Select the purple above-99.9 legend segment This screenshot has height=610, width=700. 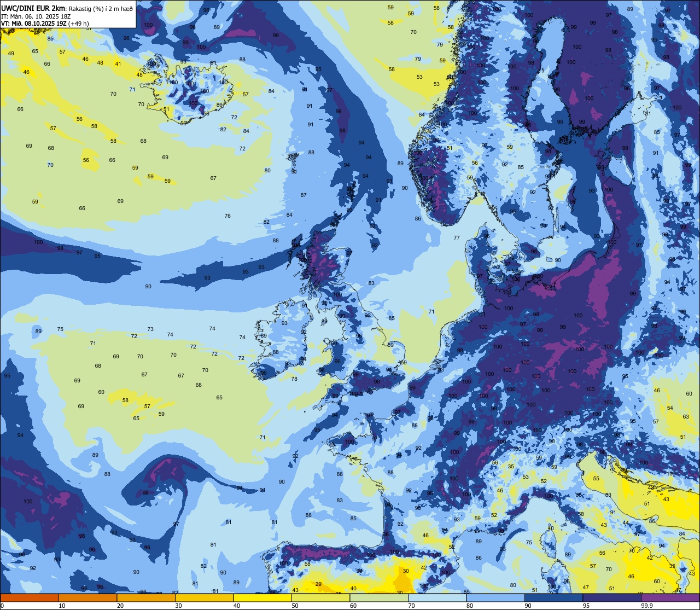pos(670,597)
